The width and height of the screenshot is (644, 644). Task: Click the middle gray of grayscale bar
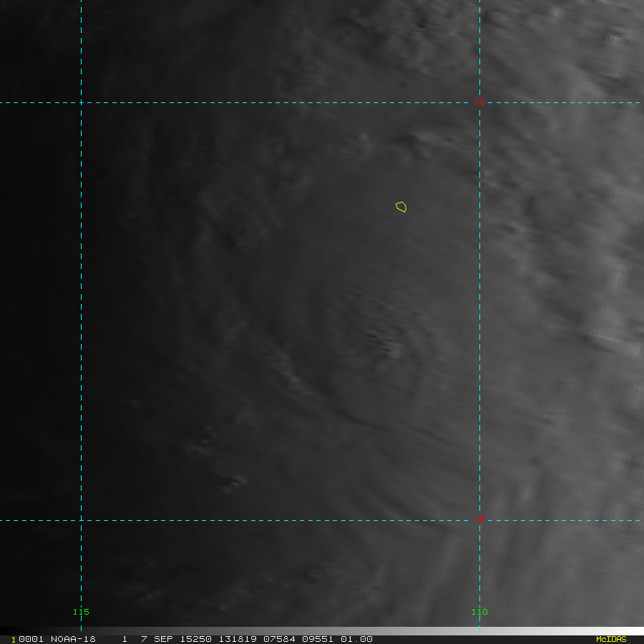coord(322,631)
